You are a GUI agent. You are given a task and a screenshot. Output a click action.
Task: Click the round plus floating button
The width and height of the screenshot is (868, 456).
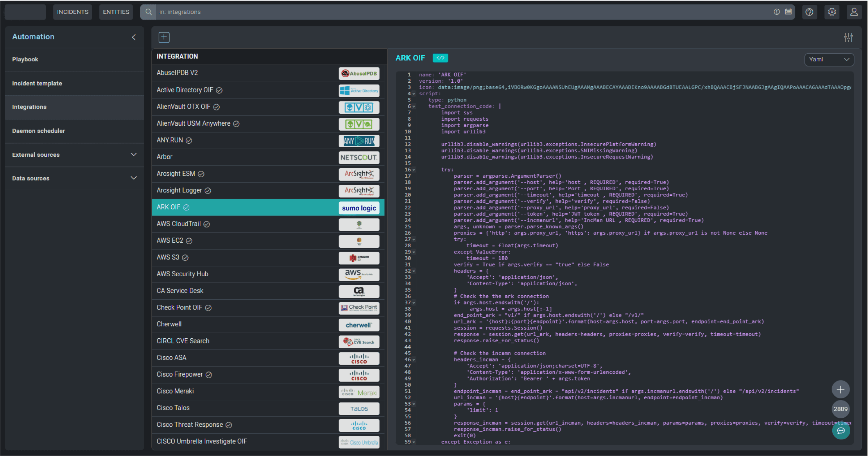(x=841, y=390)
